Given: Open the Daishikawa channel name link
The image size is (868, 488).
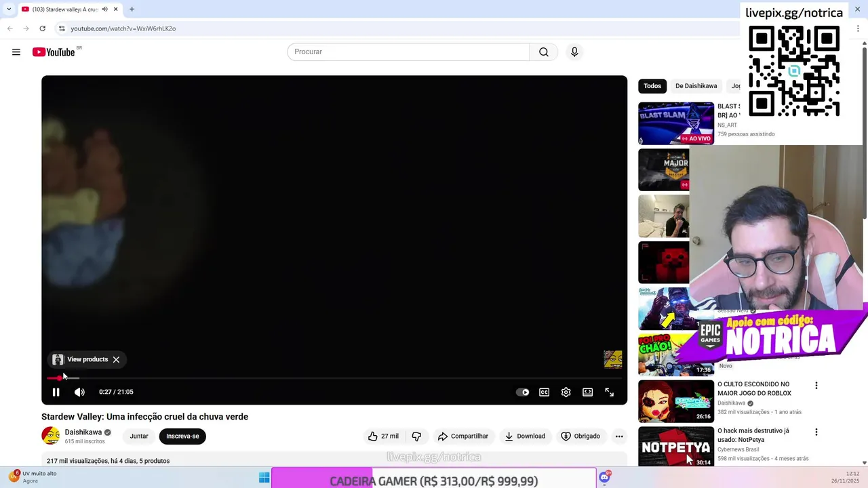Looking at the screenshot, I should [x=83, y=432].
